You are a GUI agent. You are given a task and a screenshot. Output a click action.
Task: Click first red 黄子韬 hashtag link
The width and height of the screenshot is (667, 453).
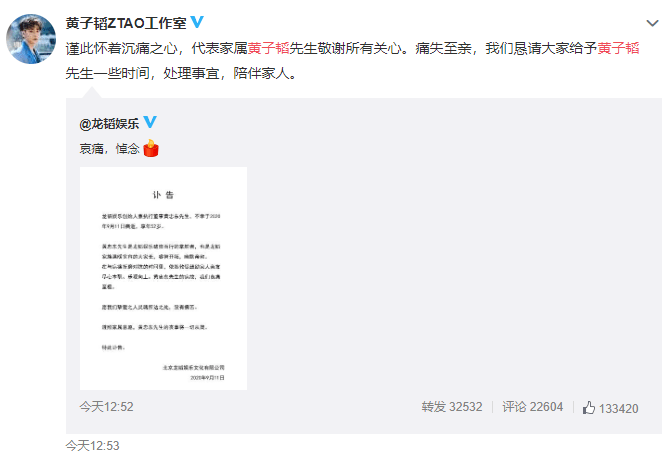[268, 48]
